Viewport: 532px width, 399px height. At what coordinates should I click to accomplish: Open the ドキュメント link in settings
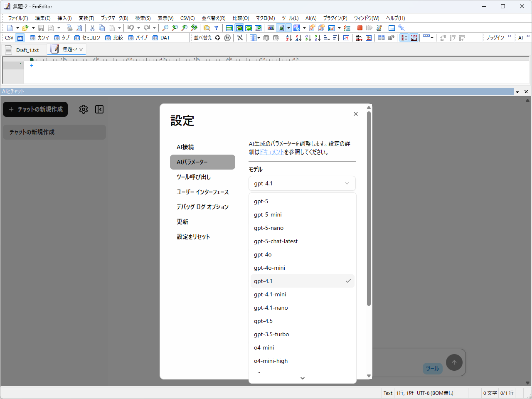[271, 152]
